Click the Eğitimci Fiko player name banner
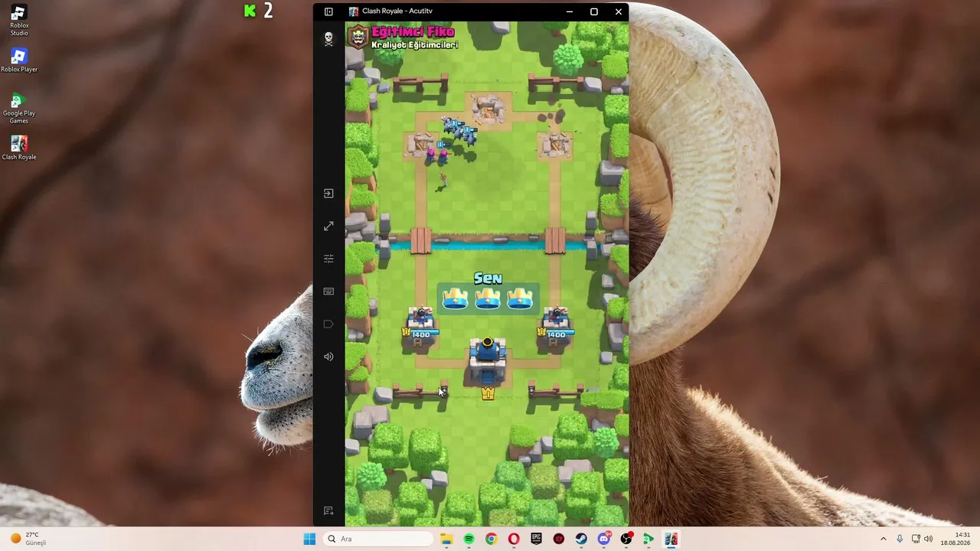This screenshot has height=551, width=980. tap(413, 31)
